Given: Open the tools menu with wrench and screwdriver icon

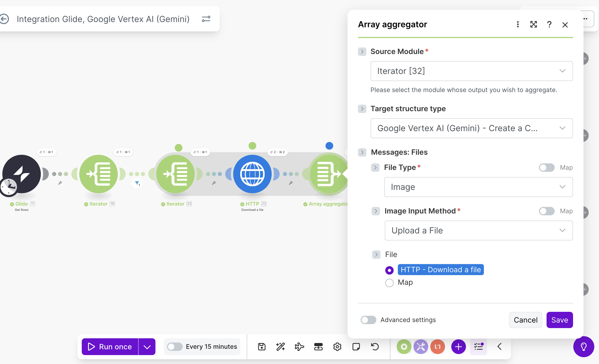Looking at the screenshot, I should tap(421, 346).
